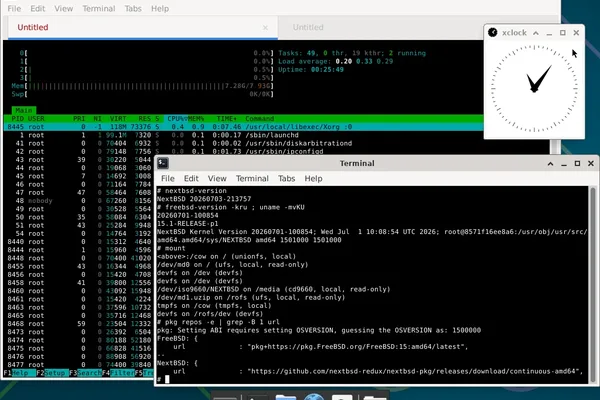Open File menu in the front Terminal window
The width and height of the screenshot is (600, 400).
(x=168, y=178)
